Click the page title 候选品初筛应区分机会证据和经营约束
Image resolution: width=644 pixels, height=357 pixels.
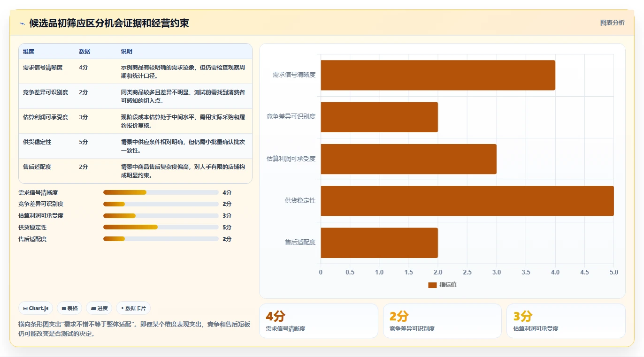(109, 23)
